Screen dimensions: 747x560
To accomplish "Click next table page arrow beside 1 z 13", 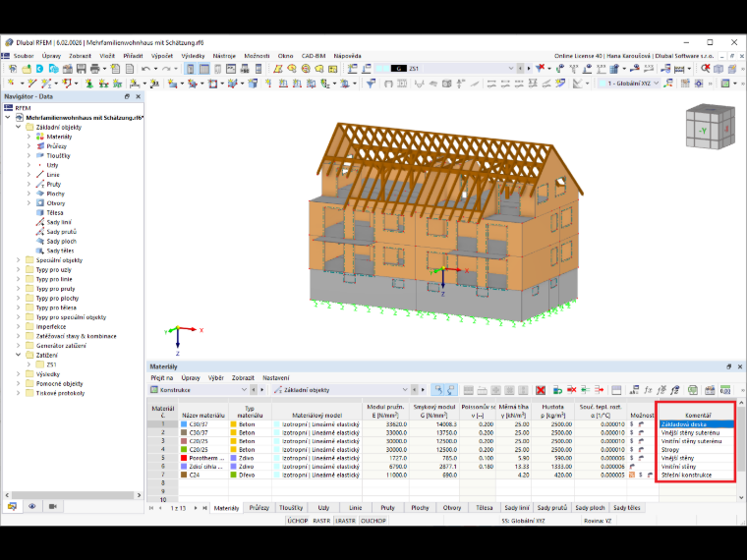I will point(196,508).
